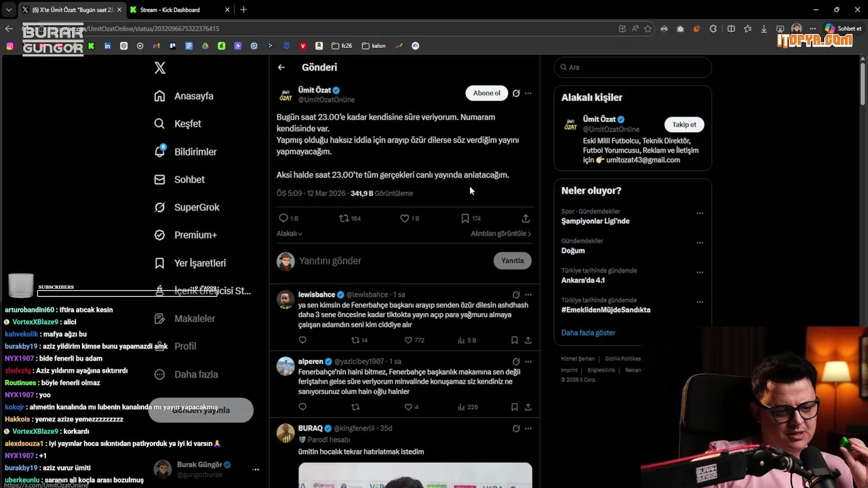Click the views icon showing 226
The height and width of the screenshot is (488, 868).
461,407
